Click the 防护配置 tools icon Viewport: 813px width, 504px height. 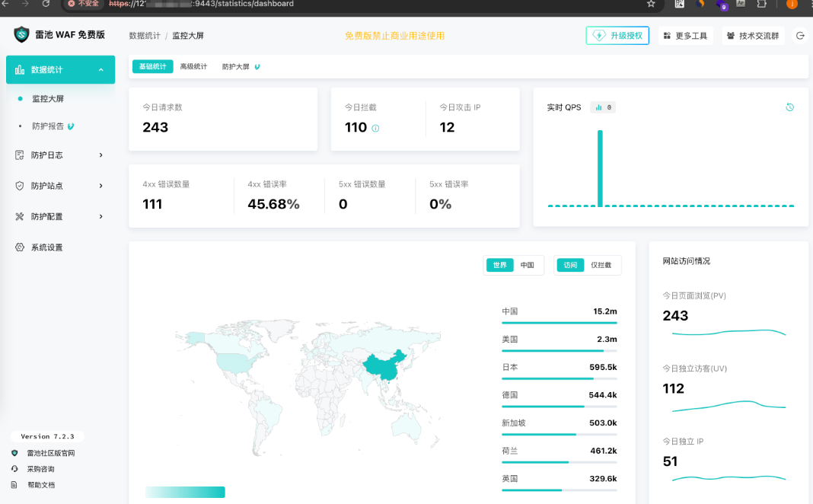20,216
